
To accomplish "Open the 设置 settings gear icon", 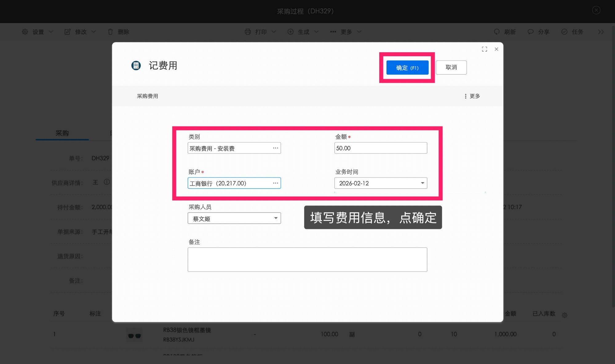I will click(25, 32).
